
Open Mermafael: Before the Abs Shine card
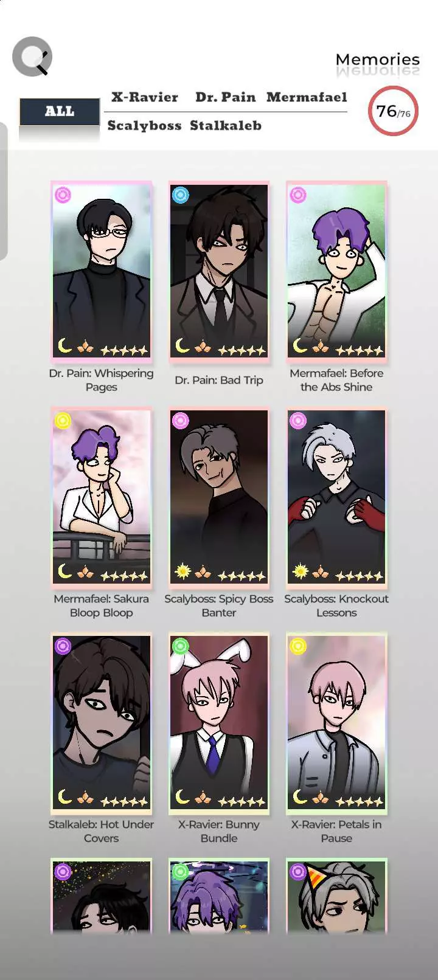(x=336, y=271)
